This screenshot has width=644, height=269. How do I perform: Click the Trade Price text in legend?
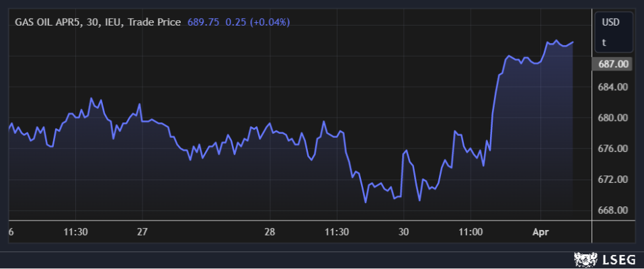155,22
